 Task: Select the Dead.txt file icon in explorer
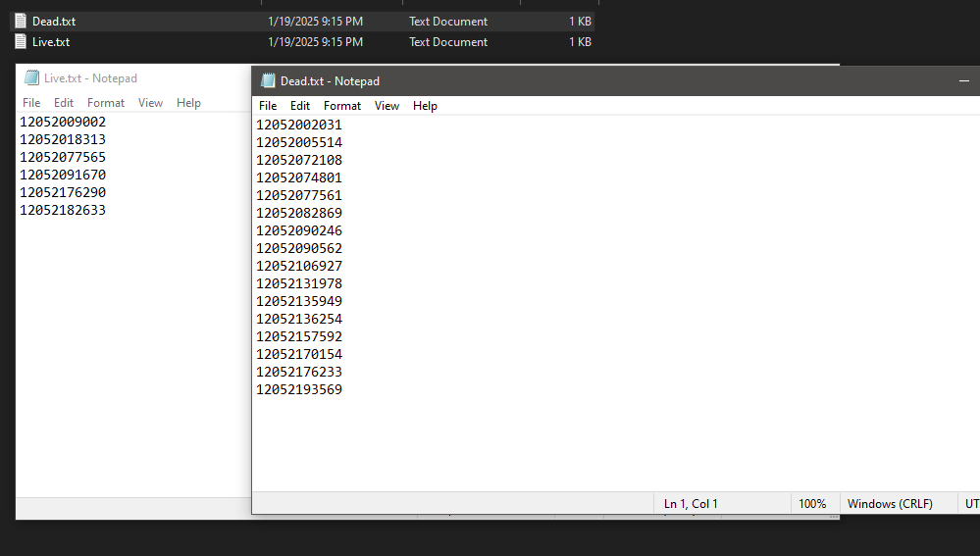click(21, 21)
